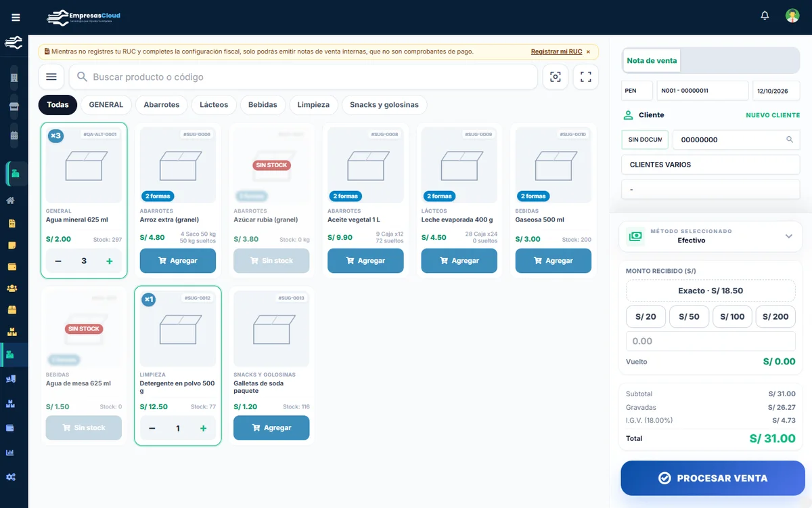This screenshot has height=508, width=812.
Task: Increase Detergente en polvo quantity
Action: pyautogui.click(x=204, y=428)
